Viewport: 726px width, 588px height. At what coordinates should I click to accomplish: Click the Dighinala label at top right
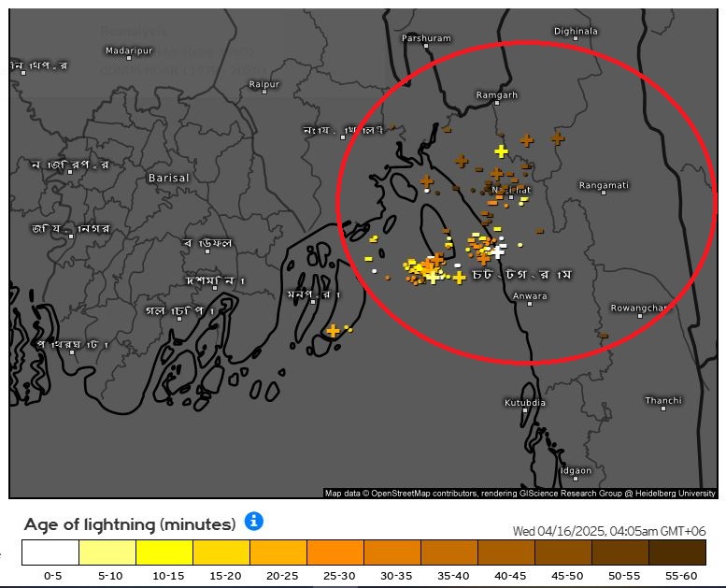click(x=576, y=31)
